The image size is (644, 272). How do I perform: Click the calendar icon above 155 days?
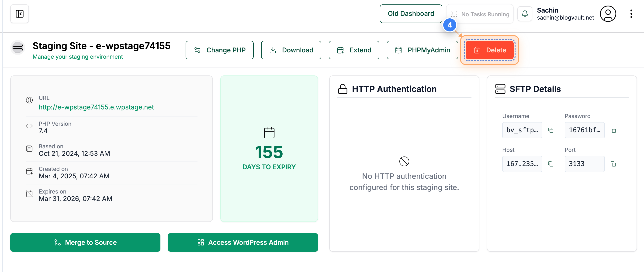(269, 133)
